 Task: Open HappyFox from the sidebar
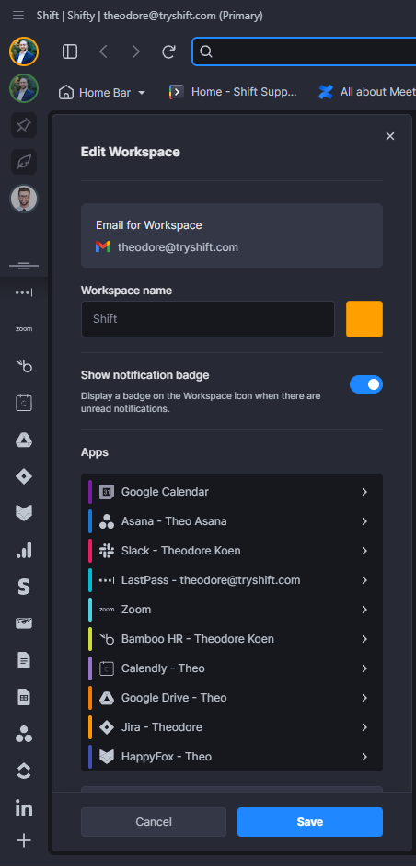click(24, 513)
